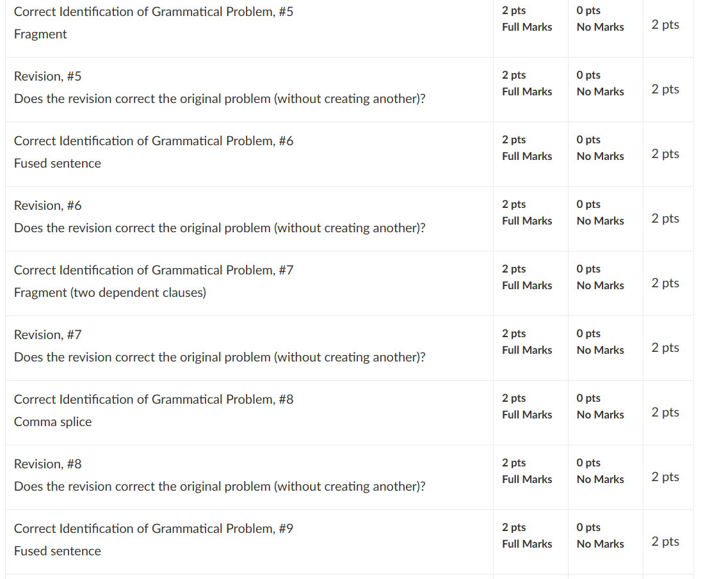Click the 'Comma splice' criterion description
Viewport: 728px width, 579px height.
[53, 422]
